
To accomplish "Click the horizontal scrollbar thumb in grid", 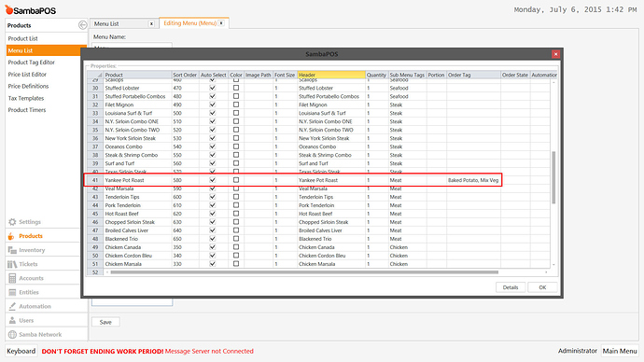I will pos(304,272).
